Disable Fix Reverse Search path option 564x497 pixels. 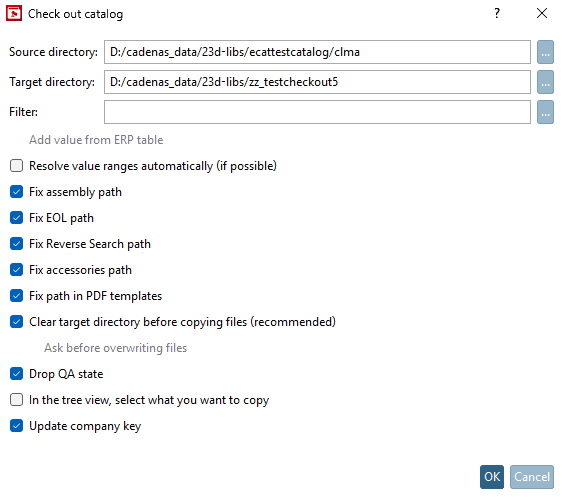click(17, 244)
